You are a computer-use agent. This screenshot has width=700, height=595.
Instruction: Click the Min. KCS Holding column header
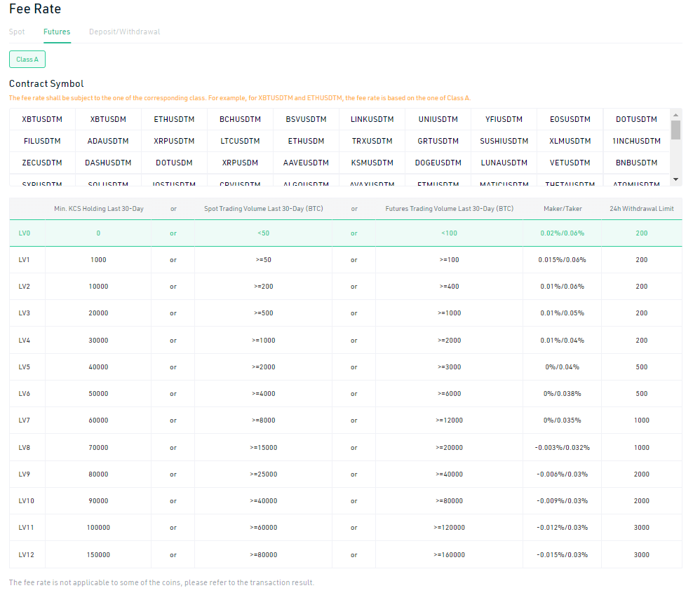tap(99, 208)
